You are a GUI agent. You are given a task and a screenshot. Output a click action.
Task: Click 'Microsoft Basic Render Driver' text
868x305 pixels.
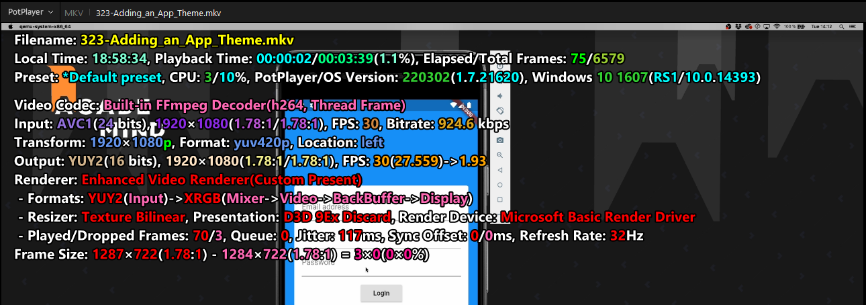click(597, 217)
